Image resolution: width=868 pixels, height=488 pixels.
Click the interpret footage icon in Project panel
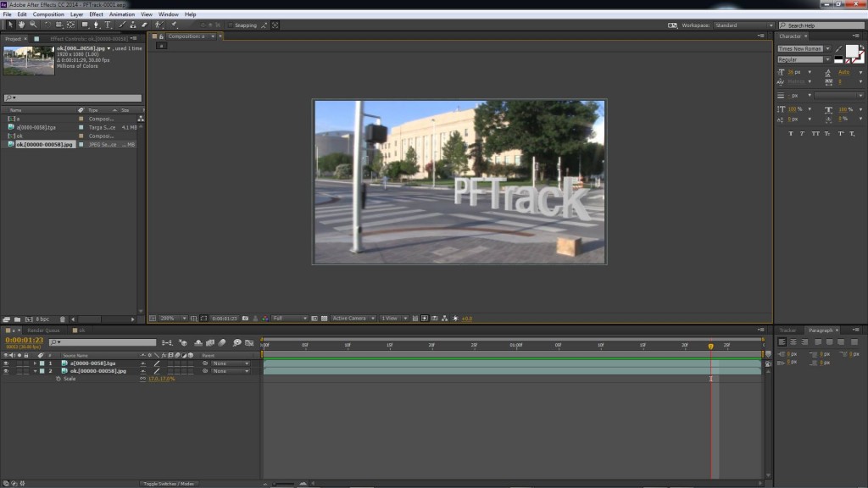(x=6, y=319)
